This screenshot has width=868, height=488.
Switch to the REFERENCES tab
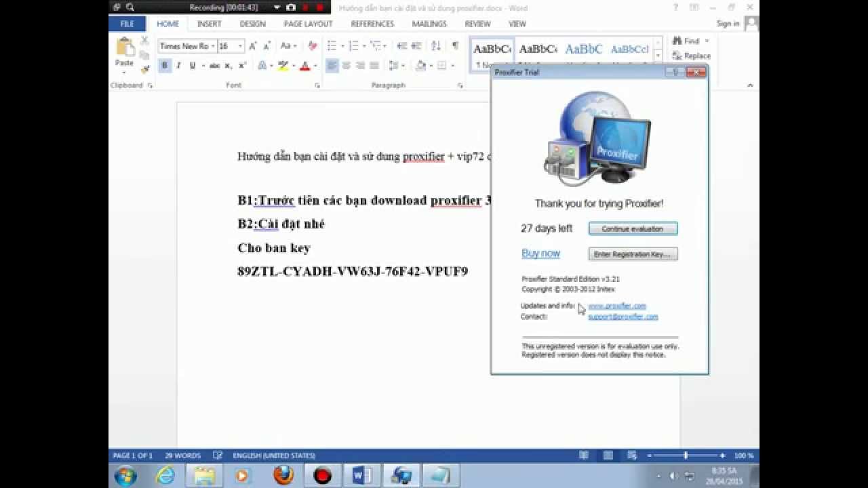[x=372, y=24]
